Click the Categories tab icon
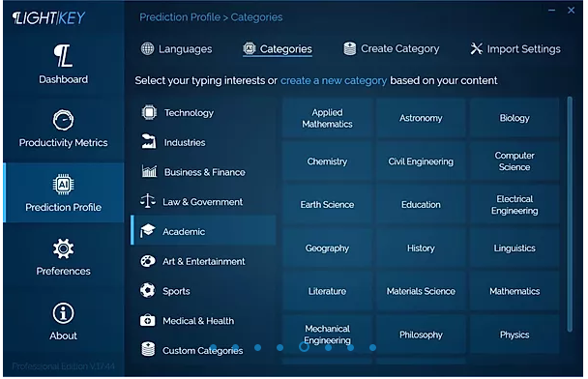The image size is (588, 379). point(249,48)
